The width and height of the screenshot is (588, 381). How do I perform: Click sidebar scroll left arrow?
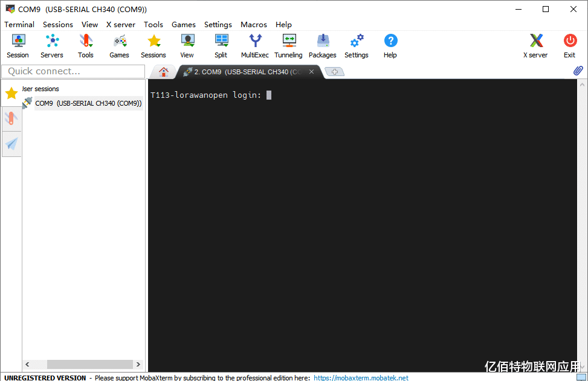coord(27,364)
